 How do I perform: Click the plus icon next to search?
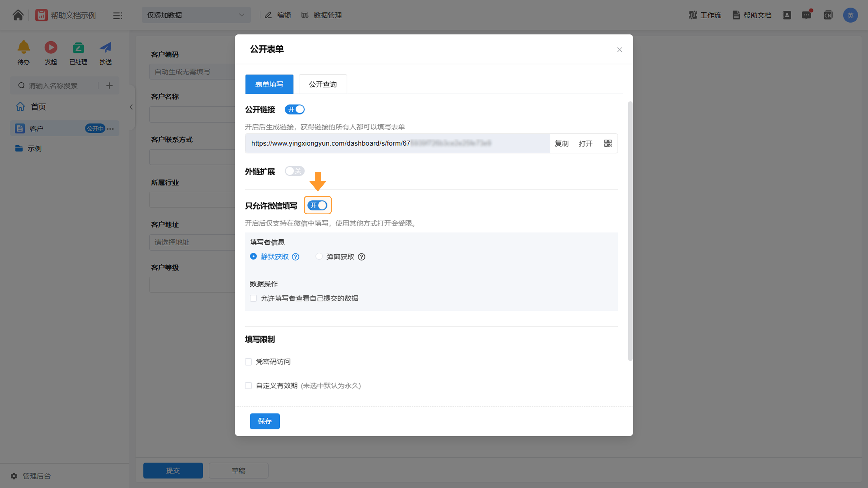[109, 86]
